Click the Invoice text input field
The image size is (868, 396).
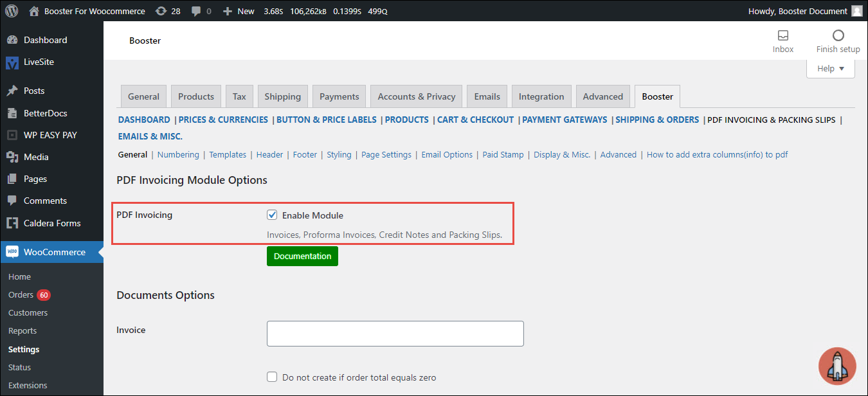(395, 334)
